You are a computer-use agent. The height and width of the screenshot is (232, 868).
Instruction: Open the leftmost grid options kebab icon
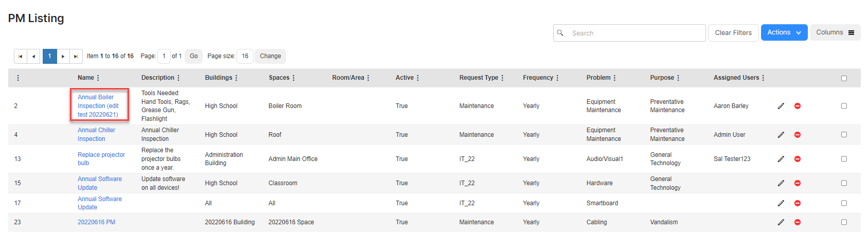pos(18,78)
